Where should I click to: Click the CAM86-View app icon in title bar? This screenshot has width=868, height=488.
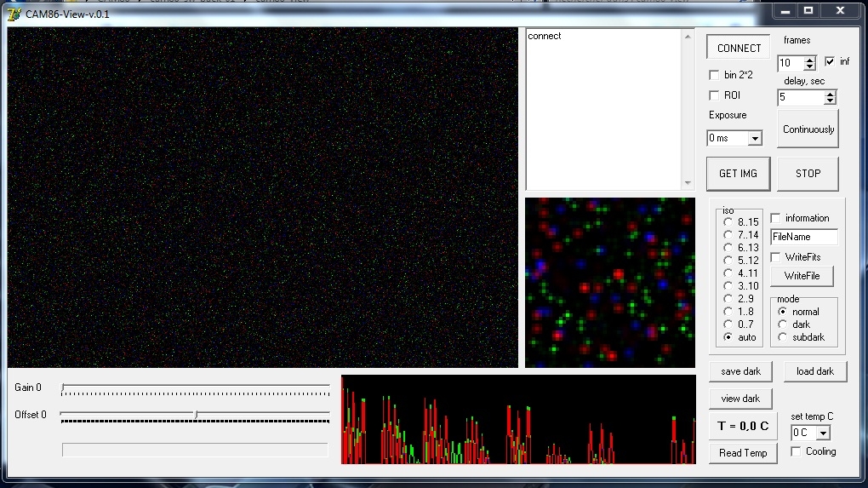point(14,14)
